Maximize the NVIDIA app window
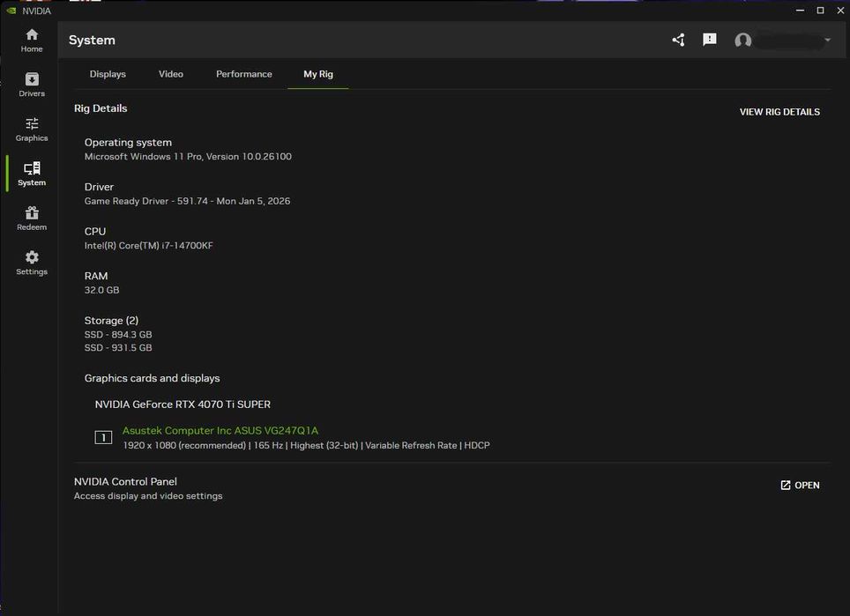Screen dimensions: 850x616 (820, 11)
